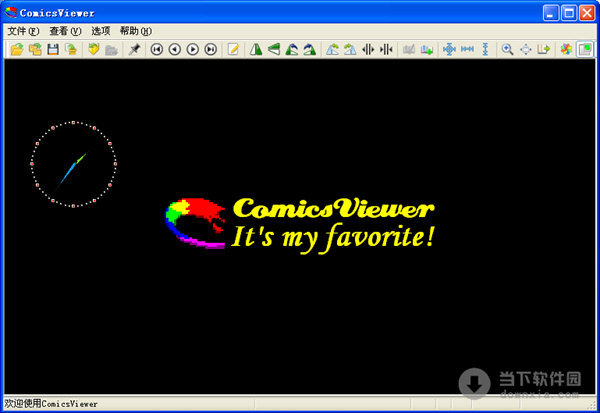
Task: Click the blue fit-to-width icon
Action: point(467,49)
